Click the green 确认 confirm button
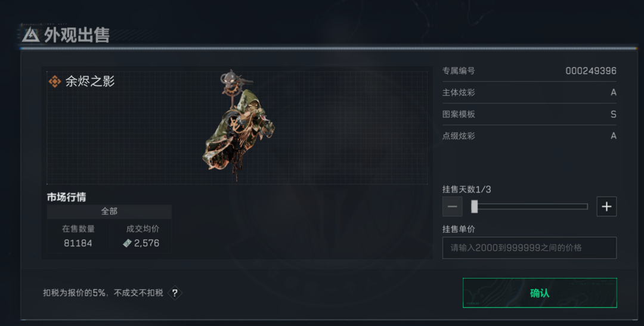This screenshot has height=326, width=644. [x=540, y=293]
